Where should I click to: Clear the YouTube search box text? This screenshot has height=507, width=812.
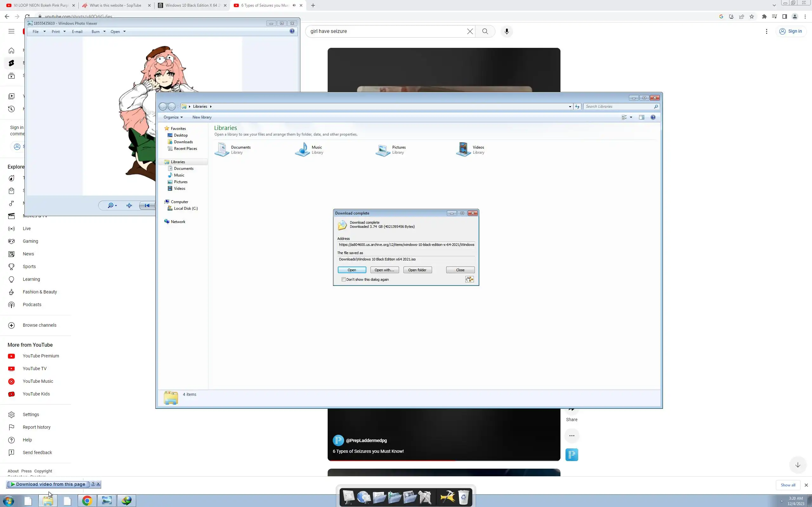pyautogui.click(x=470, y=31)
